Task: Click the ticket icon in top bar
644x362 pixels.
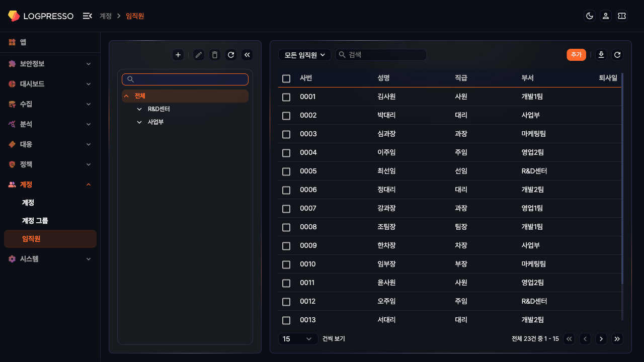Action: pos(622,16)
